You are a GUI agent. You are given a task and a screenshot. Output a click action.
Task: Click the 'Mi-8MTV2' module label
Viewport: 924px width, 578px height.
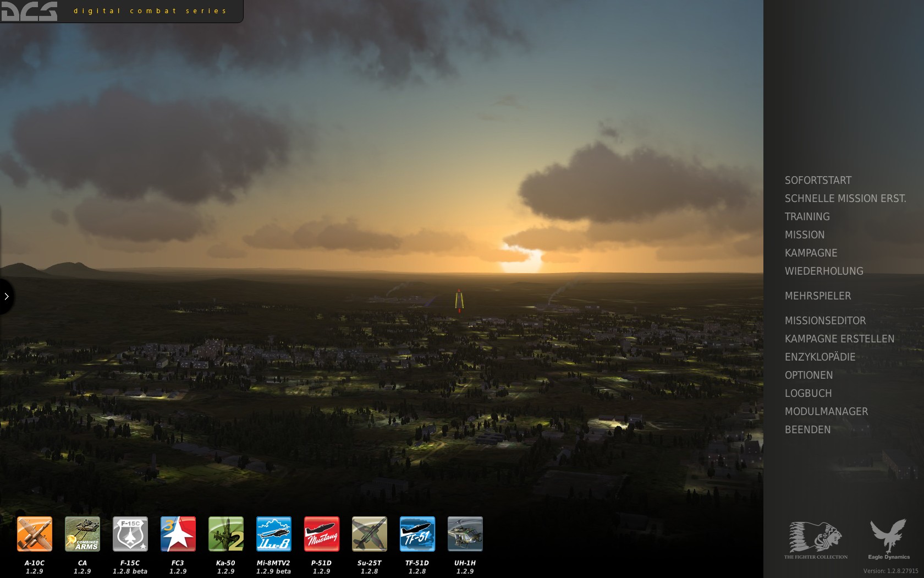(x=273, y=563)
